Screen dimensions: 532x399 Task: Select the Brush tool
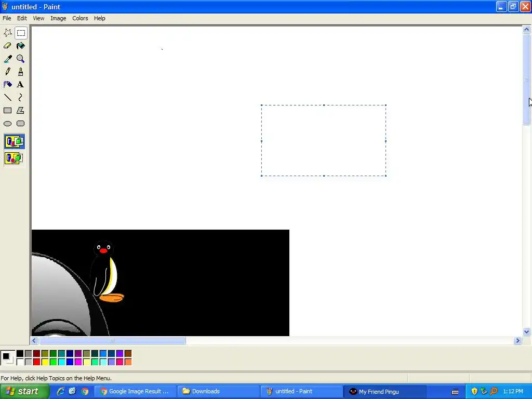coord(21,72)
